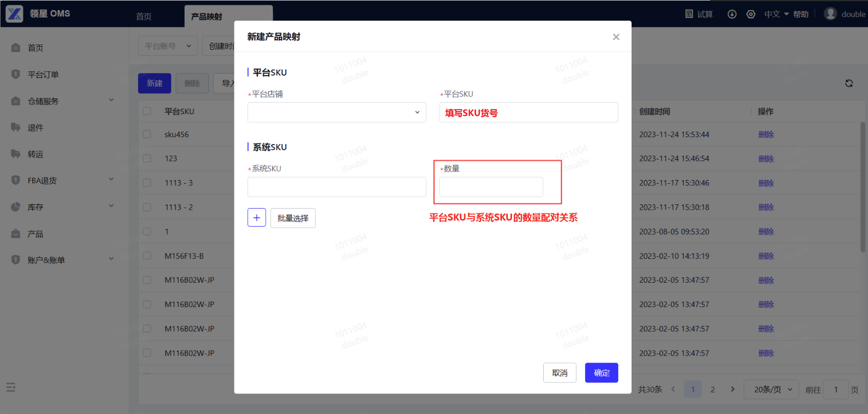Check the row checkbox for 1113 - 3
The image size is (868, 414).
pos(147,183)
